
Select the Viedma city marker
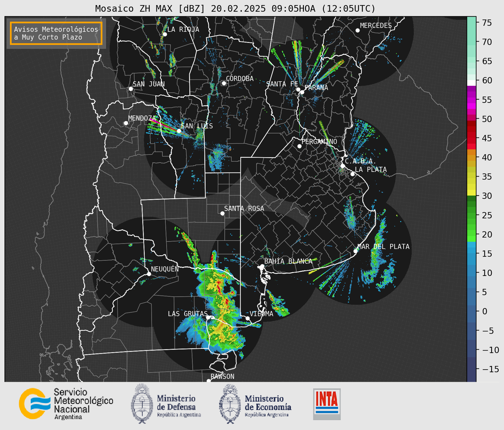tap(247, 318)
